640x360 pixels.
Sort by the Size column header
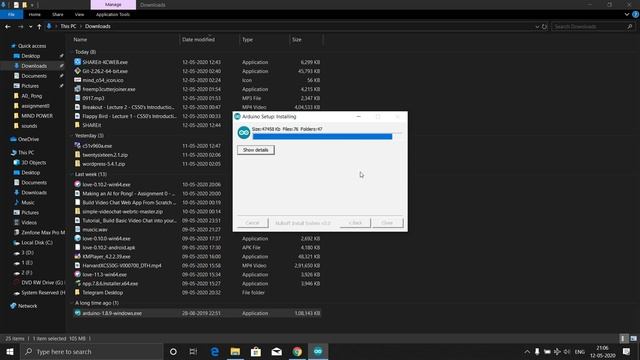tap(297, 40)
